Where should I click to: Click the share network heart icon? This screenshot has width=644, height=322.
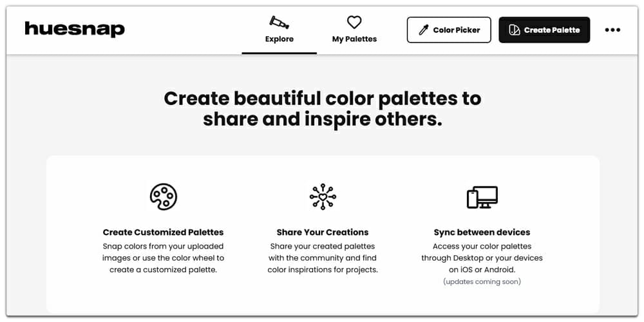[323, 197]
